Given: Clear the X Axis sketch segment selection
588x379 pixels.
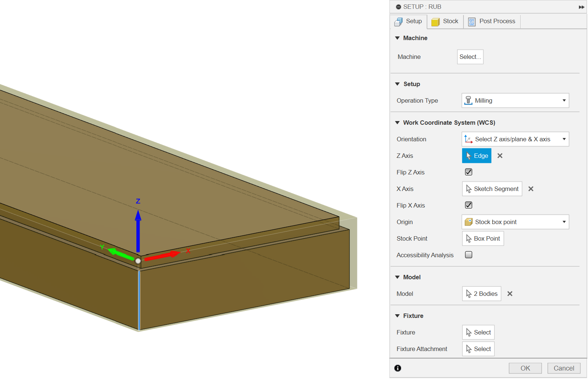Looking at the screenshot, I should pyautogui.click(x=531, y=189).
